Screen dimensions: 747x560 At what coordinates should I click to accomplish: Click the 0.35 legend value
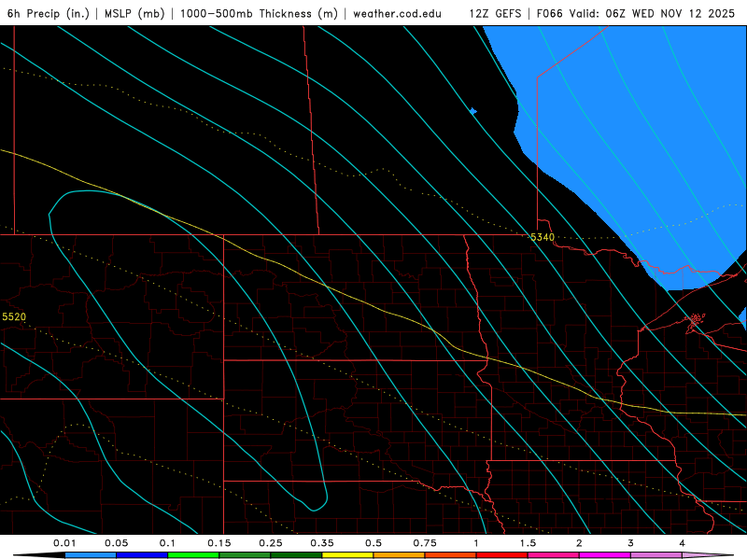pos(322,543)
